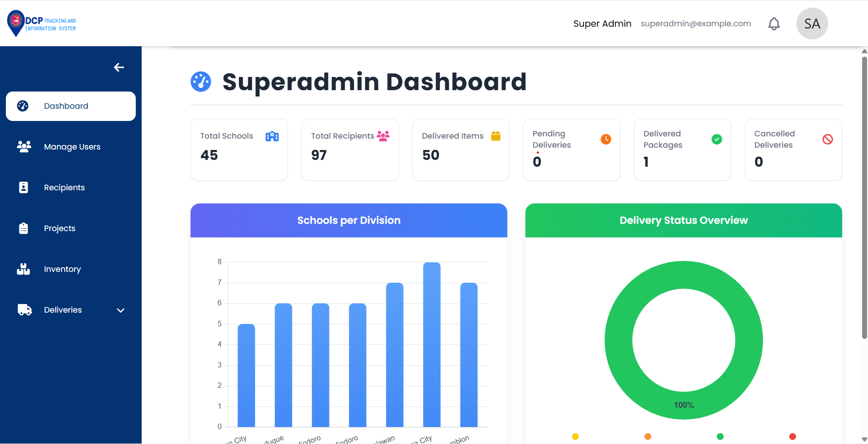Open the SA profile avatar

click(811, 23)
